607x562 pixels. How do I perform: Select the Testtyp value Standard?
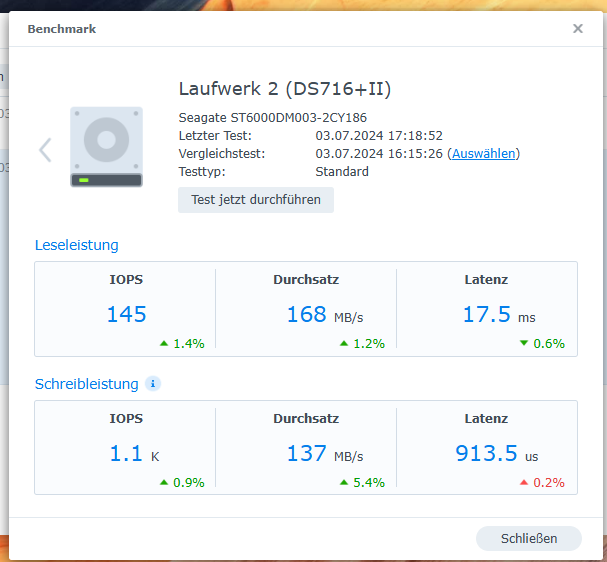point(342,171)
